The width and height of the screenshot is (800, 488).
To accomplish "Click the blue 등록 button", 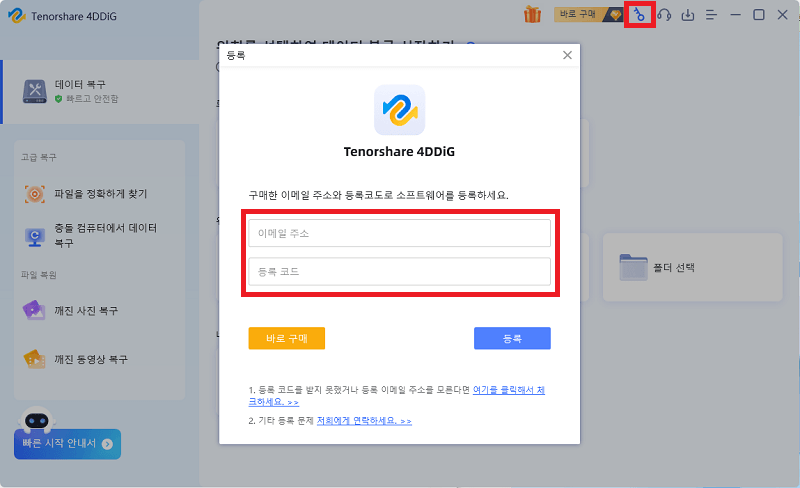I will [512, 338].
